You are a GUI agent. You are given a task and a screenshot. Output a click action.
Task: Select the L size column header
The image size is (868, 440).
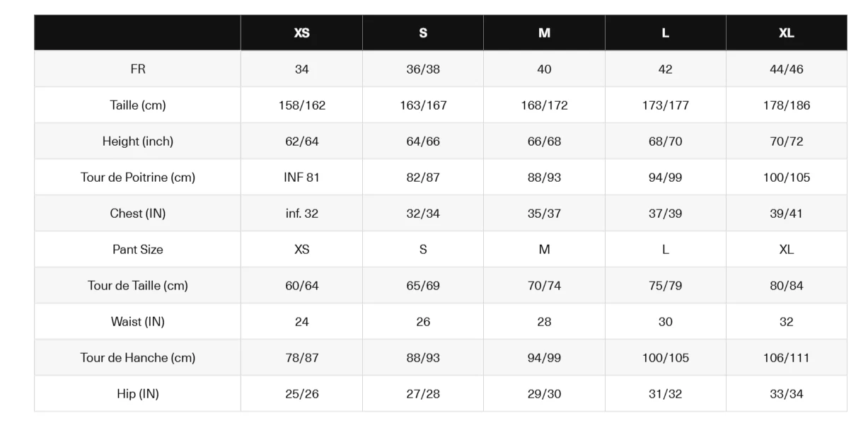(x=666, y=33)
